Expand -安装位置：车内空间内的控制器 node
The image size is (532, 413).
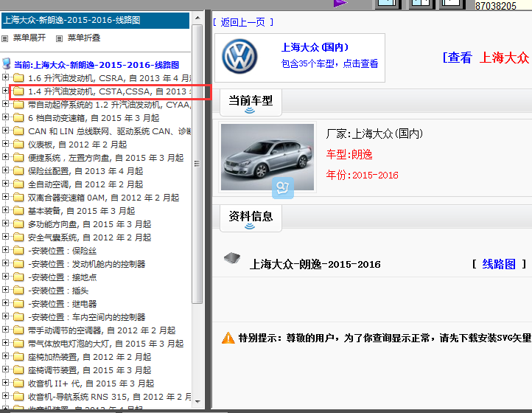coord(5,316)
